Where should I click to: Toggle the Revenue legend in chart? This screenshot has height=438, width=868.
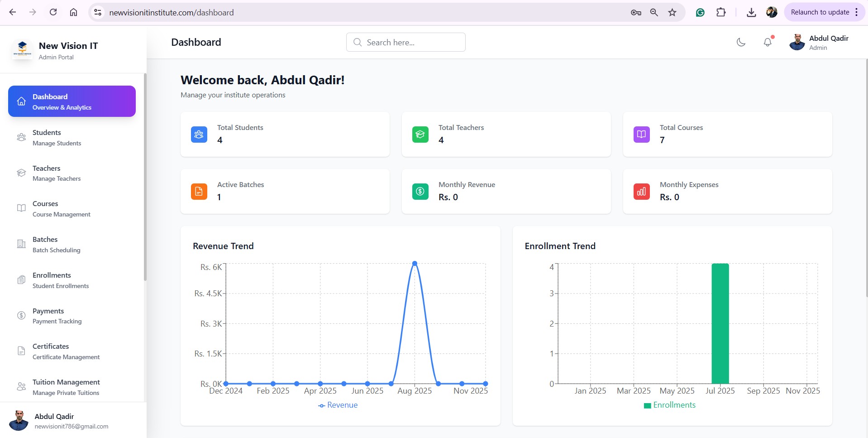tap(338, 405)
